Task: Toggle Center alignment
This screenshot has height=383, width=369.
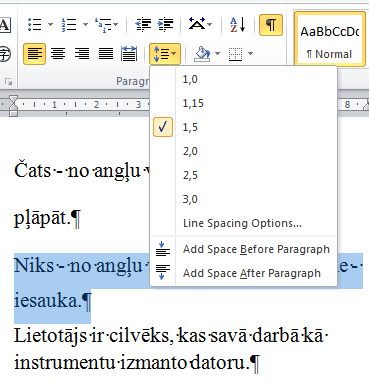Action: [x=58, y=54]
